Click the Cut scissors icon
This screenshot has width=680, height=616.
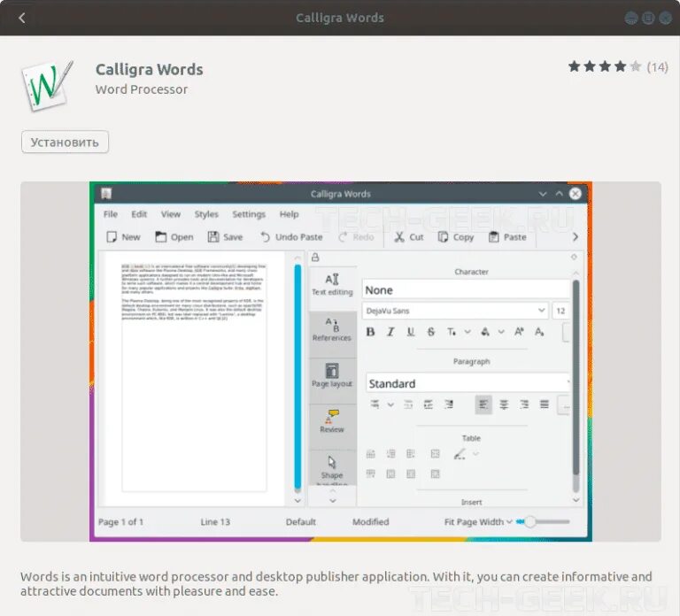tap(399, 236)
